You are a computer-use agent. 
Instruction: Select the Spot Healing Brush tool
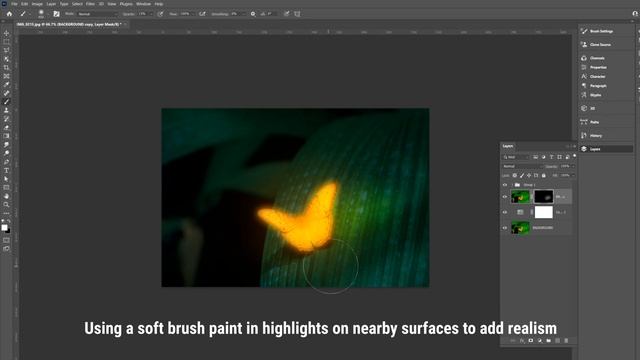pyautogui.click(x=6, y=93)
